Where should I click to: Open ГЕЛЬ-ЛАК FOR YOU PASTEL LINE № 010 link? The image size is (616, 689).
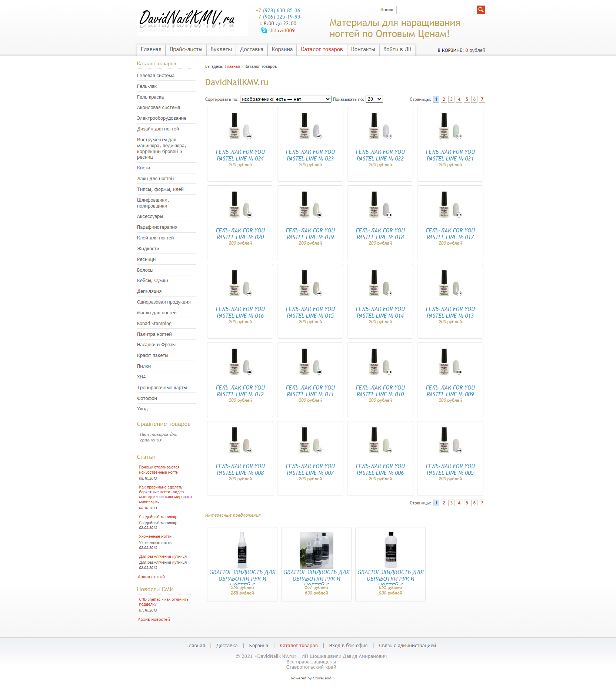coord(380,391)
